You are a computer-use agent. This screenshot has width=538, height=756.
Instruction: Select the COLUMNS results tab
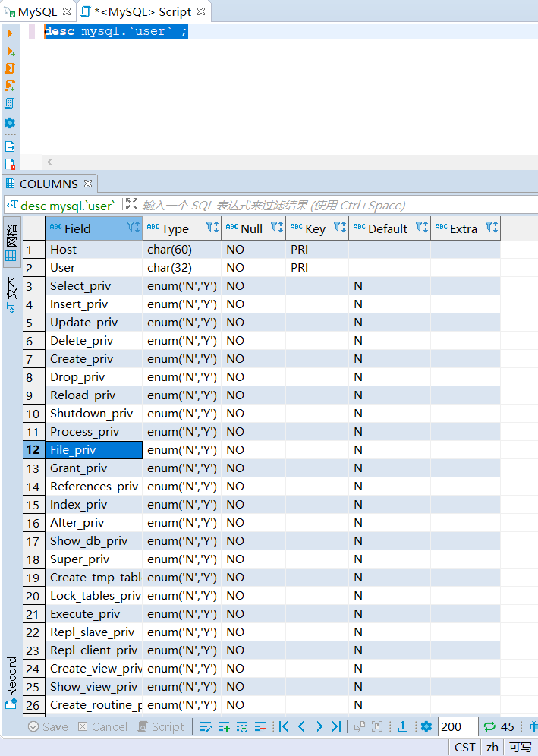point(48,184)
